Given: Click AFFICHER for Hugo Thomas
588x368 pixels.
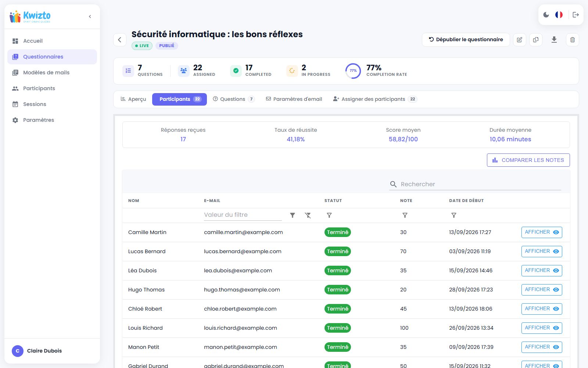Looking at the screenshot, I should pos(542,290).
